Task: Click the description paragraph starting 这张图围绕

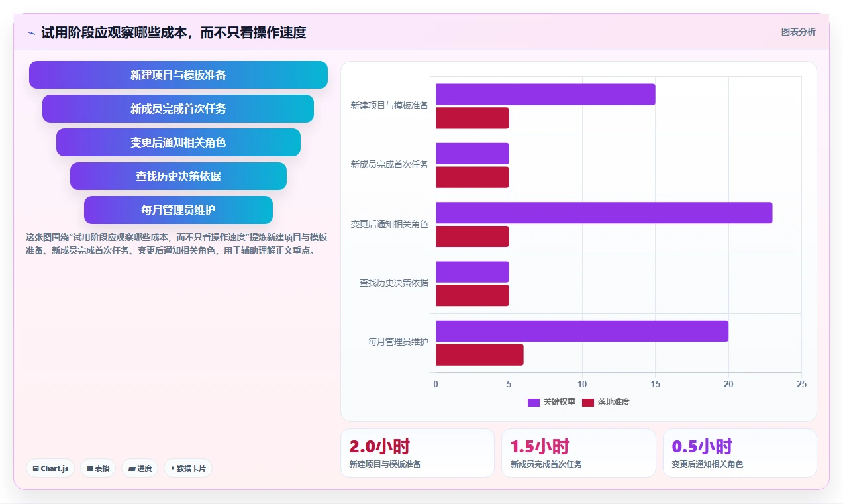Action: (176, 244)
